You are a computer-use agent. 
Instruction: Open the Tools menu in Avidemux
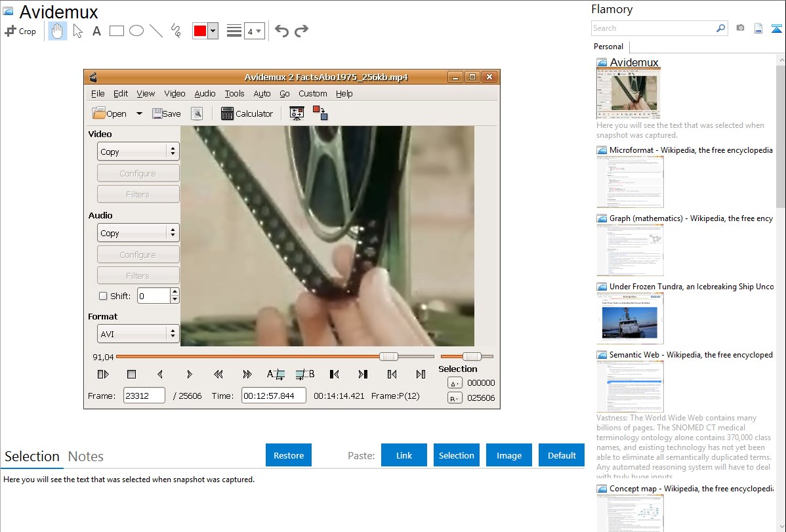coord(234,94)
